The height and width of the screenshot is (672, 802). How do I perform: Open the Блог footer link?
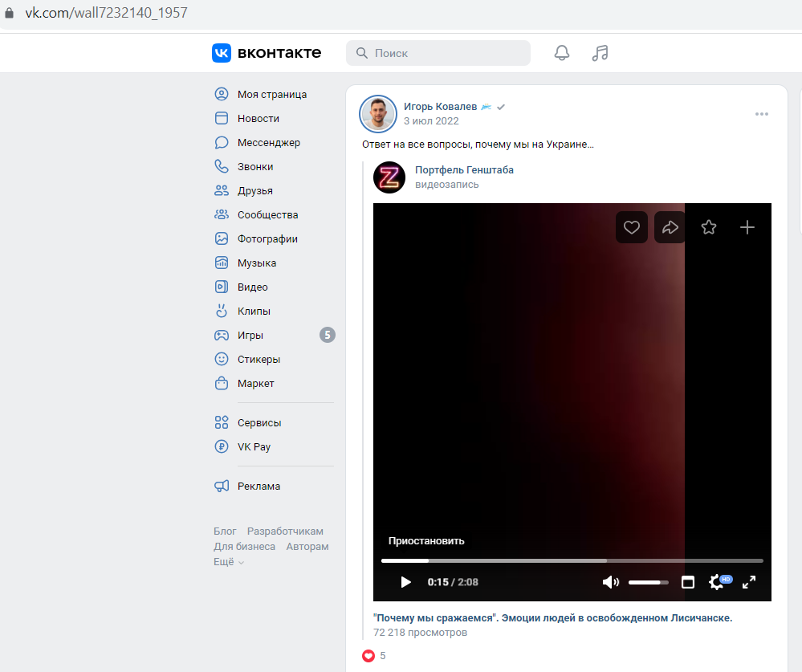click(225, 531)
